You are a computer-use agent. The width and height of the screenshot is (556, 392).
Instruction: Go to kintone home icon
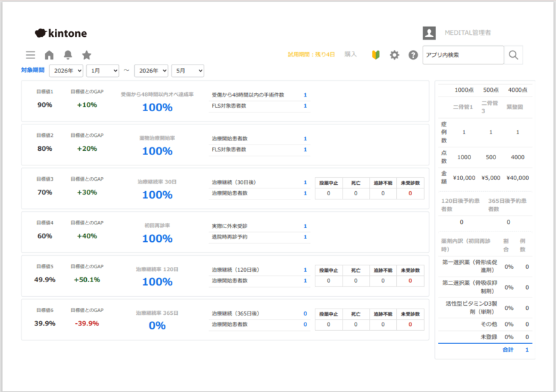49,55
